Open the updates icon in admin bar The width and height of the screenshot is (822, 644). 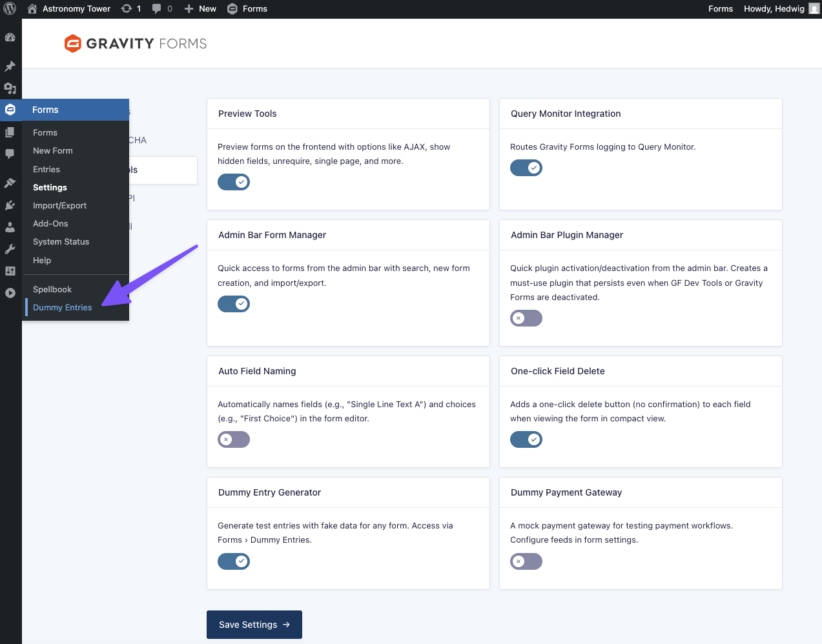(131, 9)
